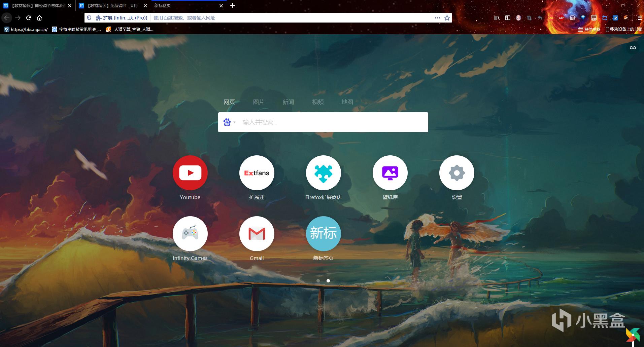Close the 免疫调节 - 知乎 tab
The width and height of the screenshot is (644, 347).
tap(145, 6)
